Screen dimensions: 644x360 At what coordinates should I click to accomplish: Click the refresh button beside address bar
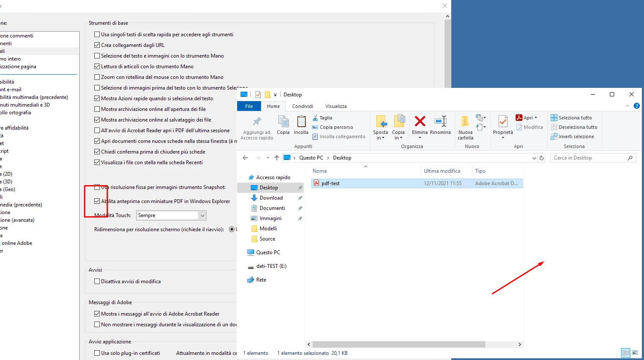click(542, 158)
